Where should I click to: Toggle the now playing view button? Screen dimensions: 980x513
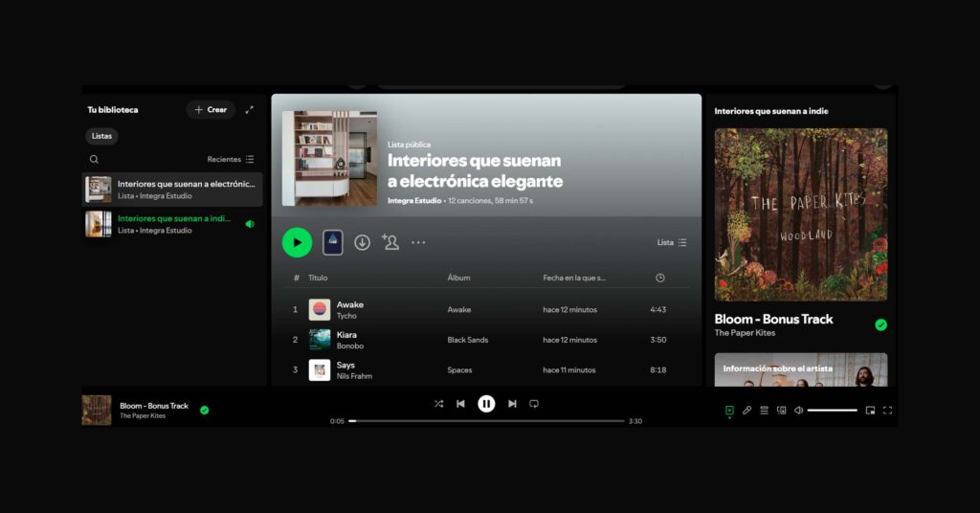729,410
